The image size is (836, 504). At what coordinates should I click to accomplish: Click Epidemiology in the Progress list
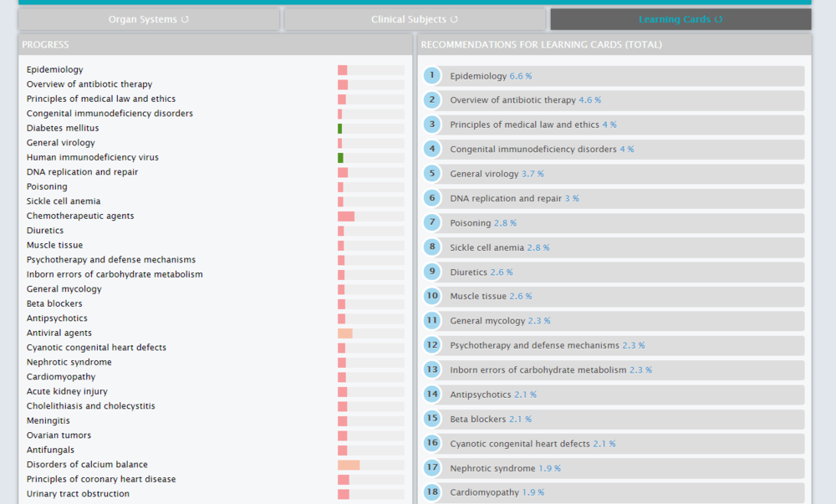(x=55, y=70)
